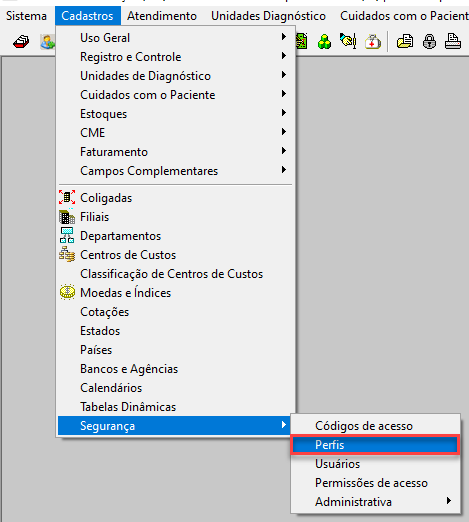Select Registro e Controle entry
The image size is (469, 522).
[x=175, y=57]
